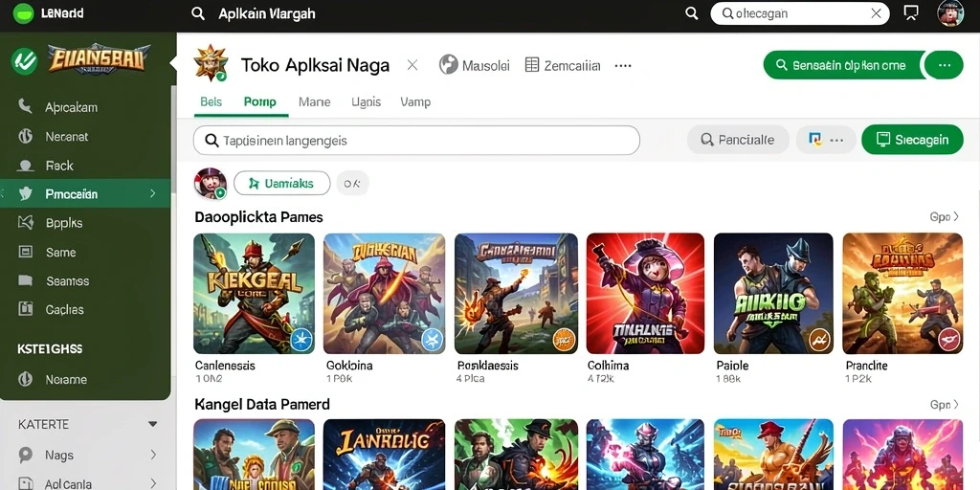Click the green checkmark badge in the sidebar header

click(x=24, y=61)
